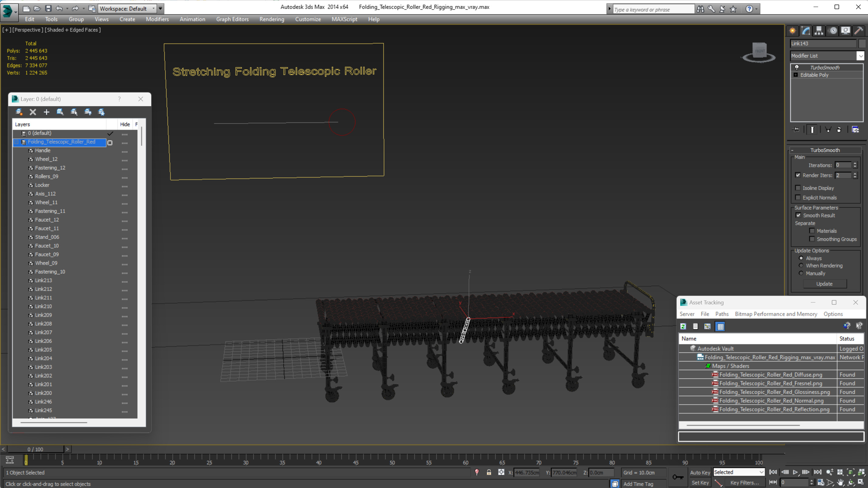Increase Iterations spinner value

click(x=855, y=163)
